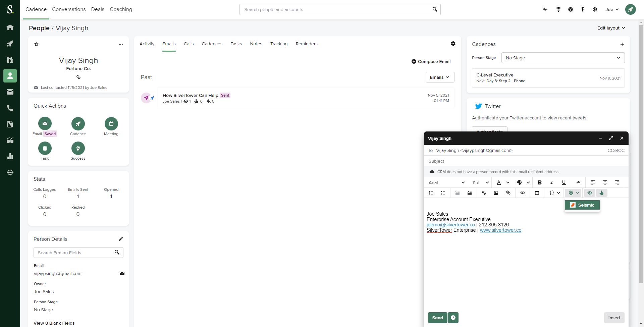Enable the email preview eye toggle
The image size is (644, 327).
tap(589, 193)
